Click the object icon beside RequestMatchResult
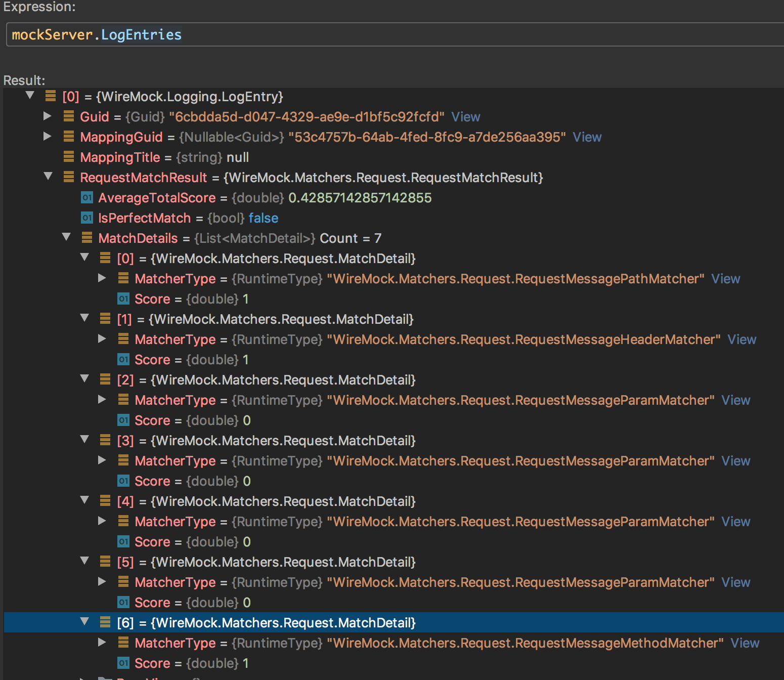The width and height of the screenshot is (784, 680). [69, 177]
